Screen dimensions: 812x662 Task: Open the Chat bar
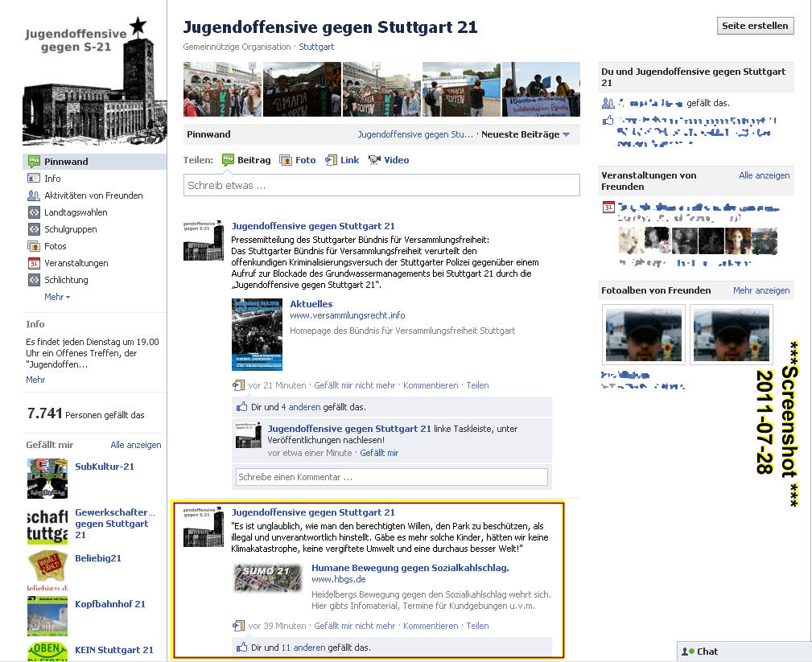pyautogui.click(x=744, y=652)
